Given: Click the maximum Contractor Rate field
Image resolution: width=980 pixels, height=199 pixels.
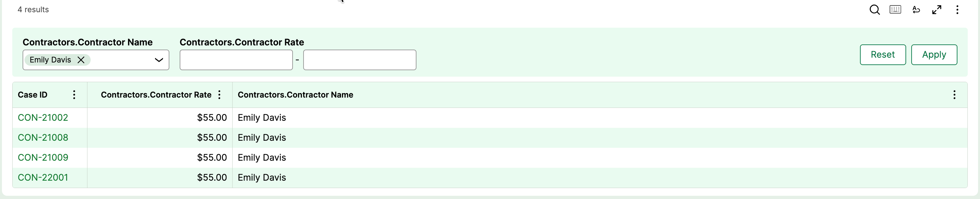Looking at the screenshot, I should click(x=359, y=60).
